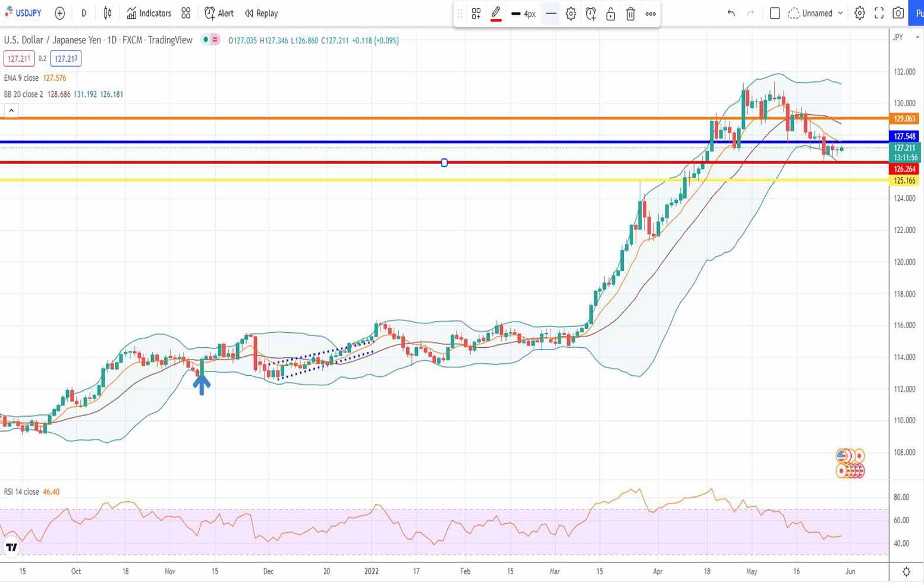Enter fullscreen mode

tap(879, 13)
